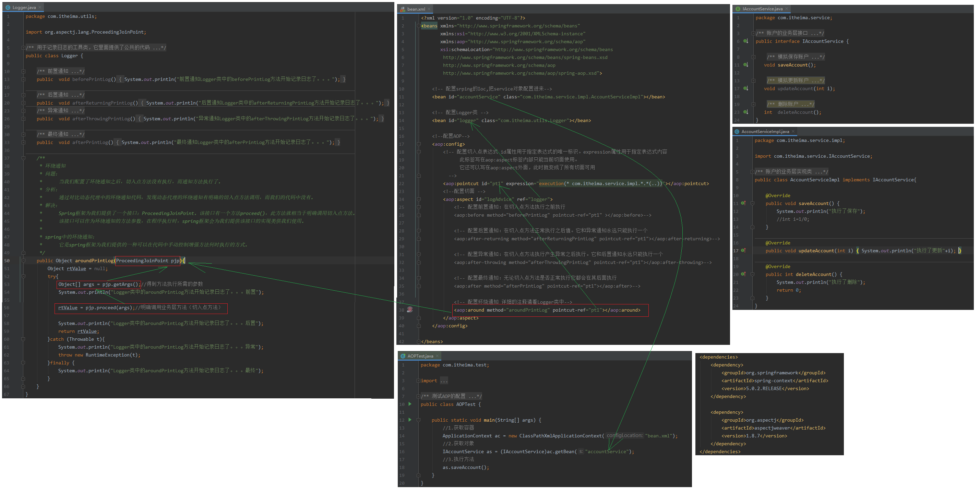Viewport: 980px width, 495px height.
Task: Expand folded afterPrintLog method body
Action: point(24,143)
